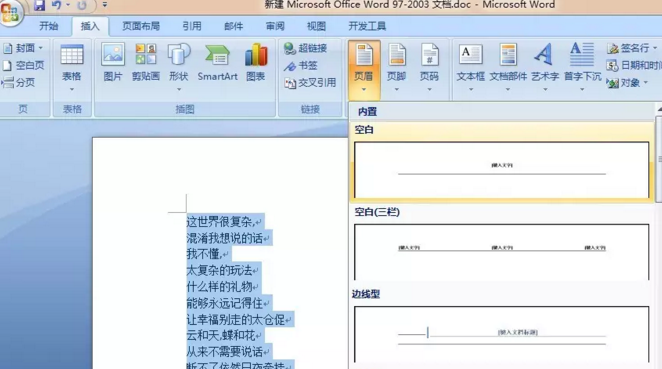Click the line 从来不需要说话
This screenshot has height=369, width=662.
point(224,352)
